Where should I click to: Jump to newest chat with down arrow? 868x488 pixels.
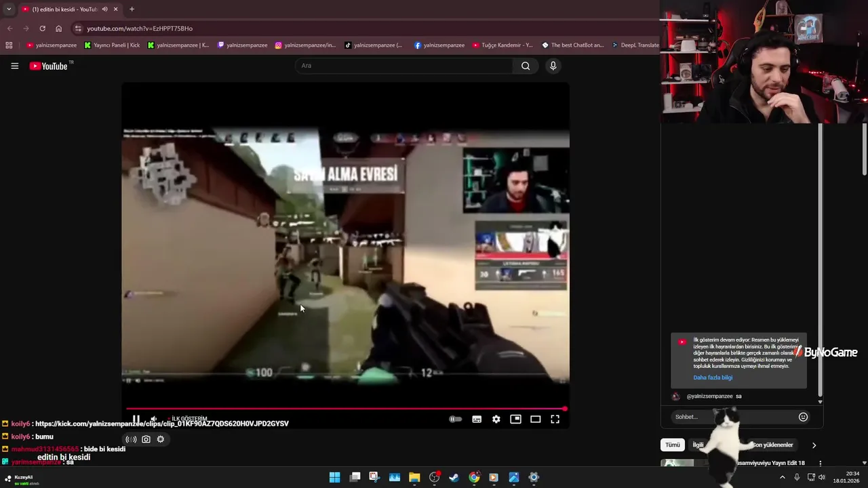820,402
